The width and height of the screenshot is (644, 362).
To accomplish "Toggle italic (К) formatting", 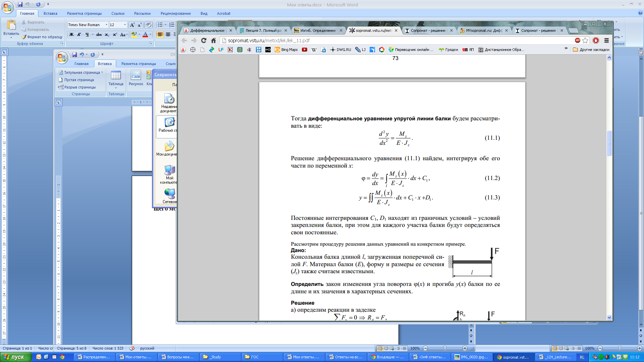I will click(x=79, y=35).
